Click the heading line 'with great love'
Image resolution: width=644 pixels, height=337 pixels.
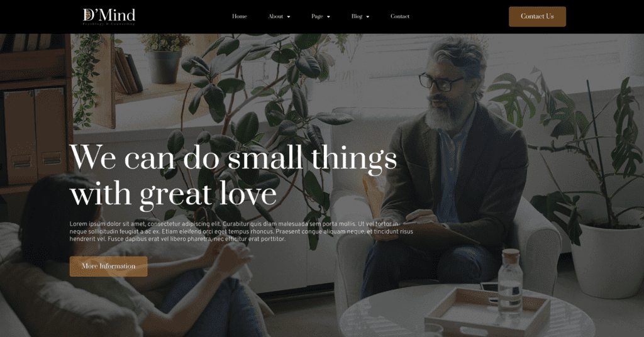click(x=174, y=193)
